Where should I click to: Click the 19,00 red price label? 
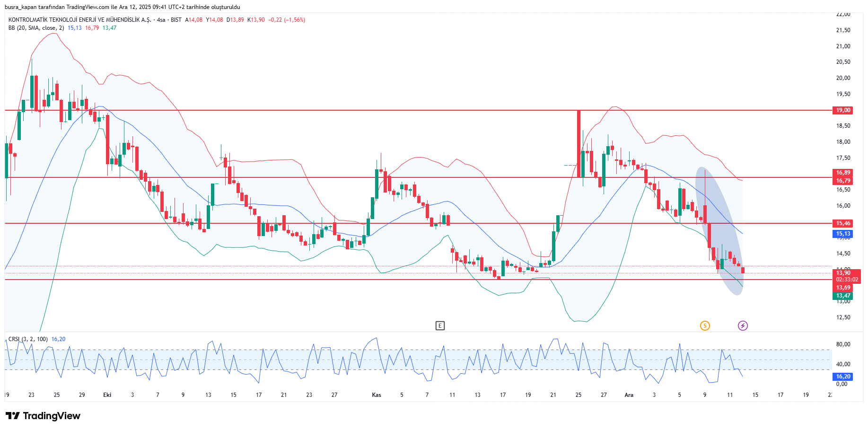pos(843,110)
